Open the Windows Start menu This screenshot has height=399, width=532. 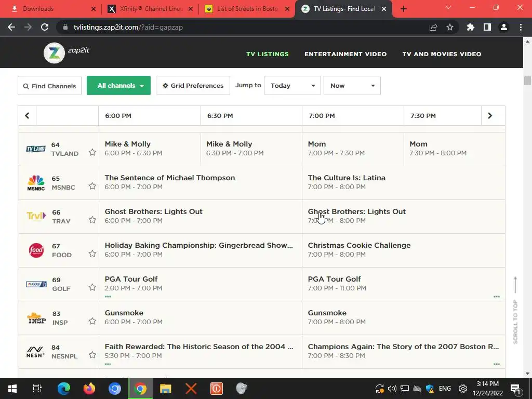coord(12,389)
